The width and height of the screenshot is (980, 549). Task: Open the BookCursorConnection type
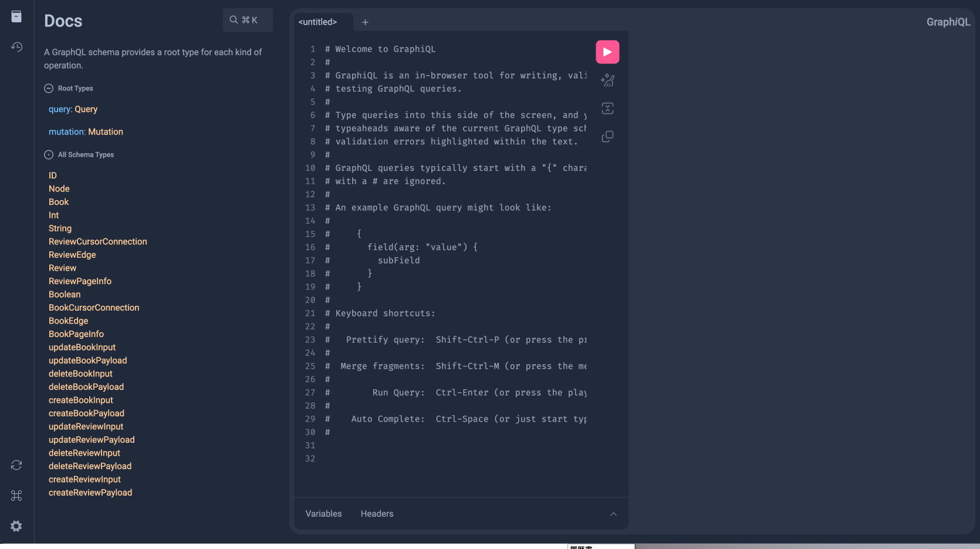(94, 308)
